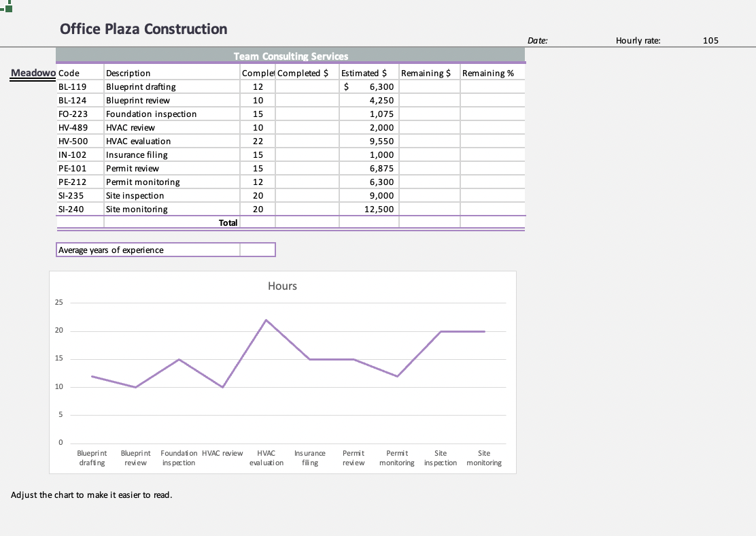
Task: Select the Meadowo heading cell
Action: tap(33, 73)
